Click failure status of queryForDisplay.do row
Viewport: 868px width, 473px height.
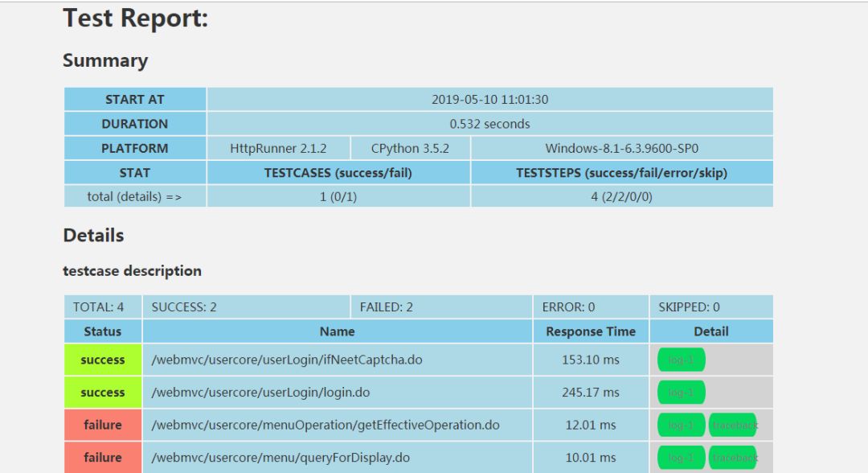(103, 458)
